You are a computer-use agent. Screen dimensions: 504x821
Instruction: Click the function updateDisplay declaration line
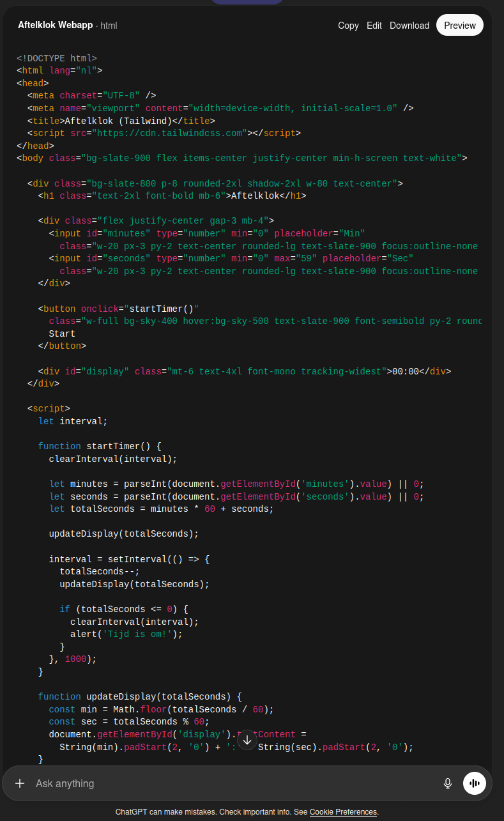[x=140, y=696]
